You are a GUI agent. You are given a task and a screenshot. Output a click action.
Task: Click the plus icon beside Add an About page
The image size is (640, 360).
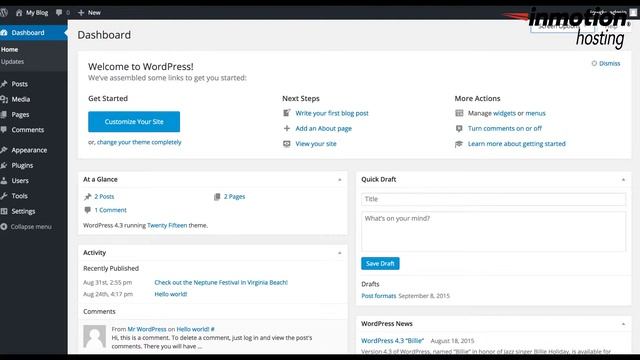point(287,129)
